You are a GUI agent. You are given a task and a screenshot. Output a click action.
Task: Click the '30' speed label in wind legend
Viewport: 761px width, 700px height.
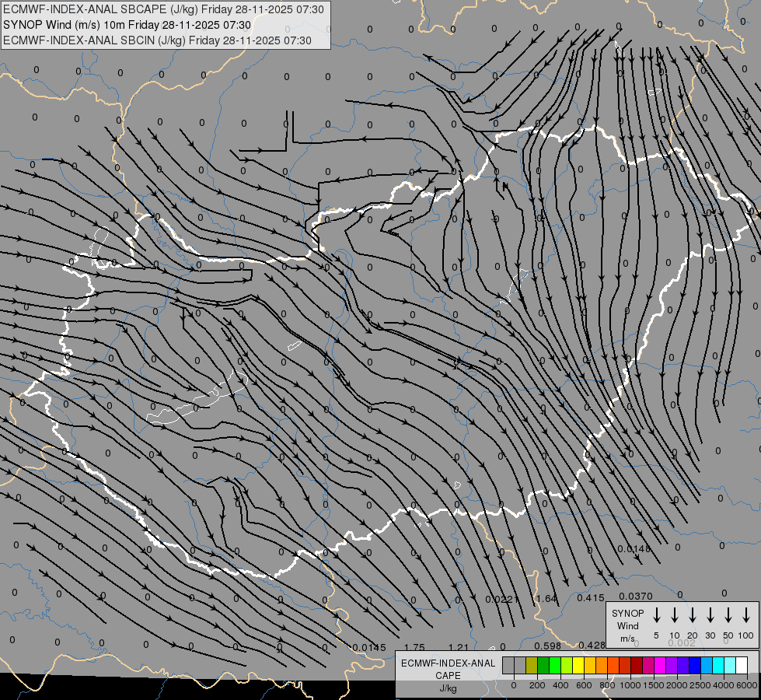[x=710, y=635]
